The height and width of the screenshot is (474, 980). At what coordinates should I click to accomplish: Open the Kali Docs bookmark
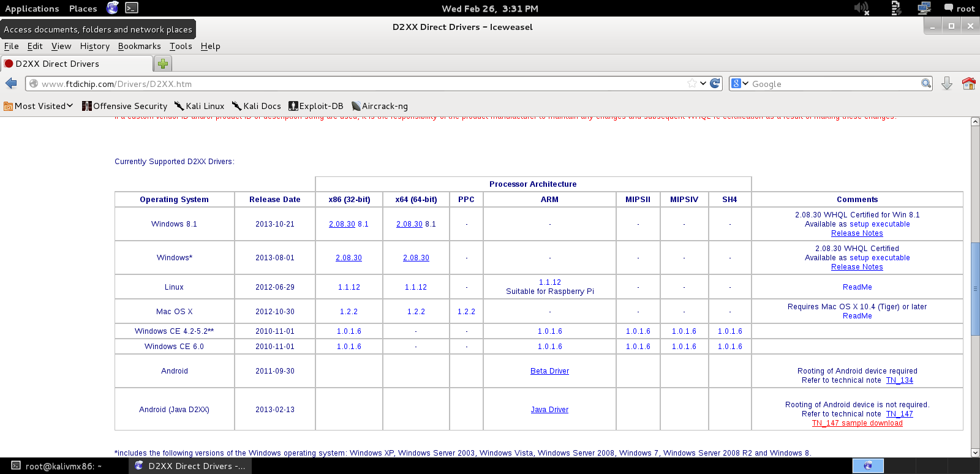coord(256,106)
